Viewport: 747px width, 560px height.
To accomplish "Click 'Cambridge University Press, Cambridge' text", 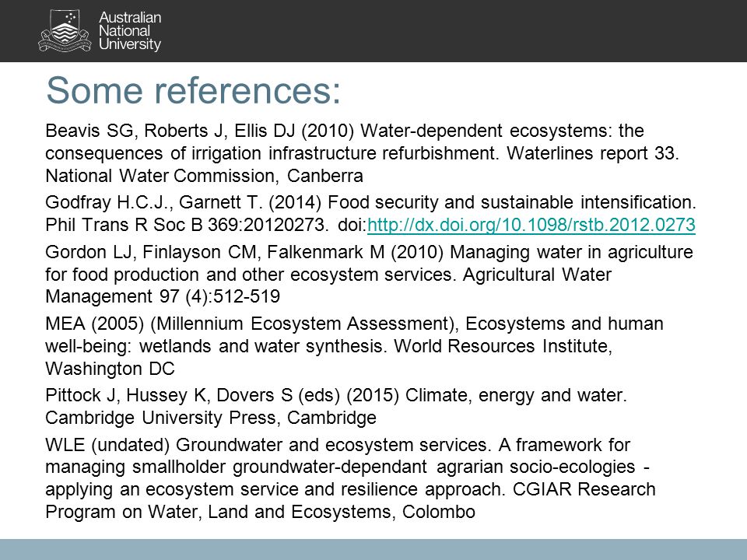I will pyautogui.click(x=211, y=418).
